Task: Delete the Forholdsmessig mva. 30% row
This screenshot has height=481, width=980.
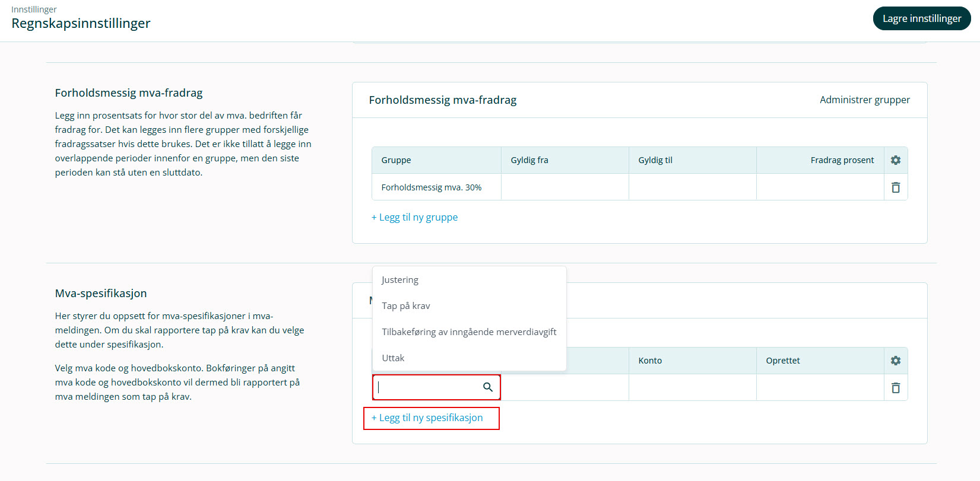Action: coord(895,187)
